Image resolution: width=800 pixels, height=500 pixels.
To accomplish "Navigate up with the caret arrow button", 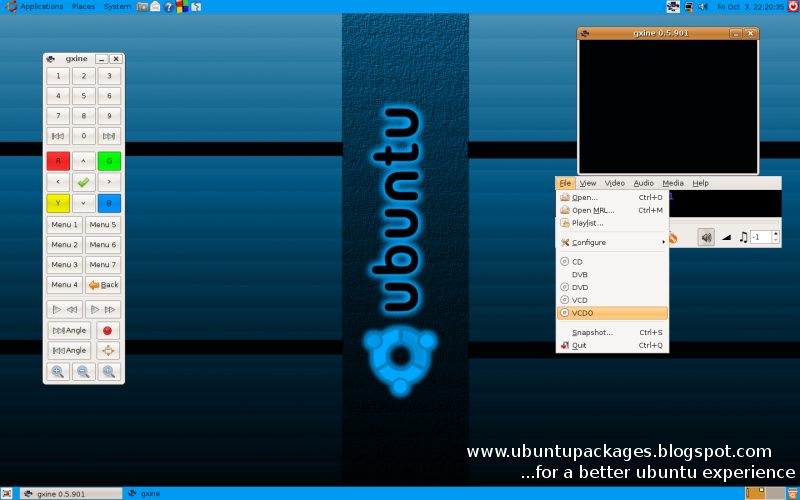I will [x=84, y=161].
